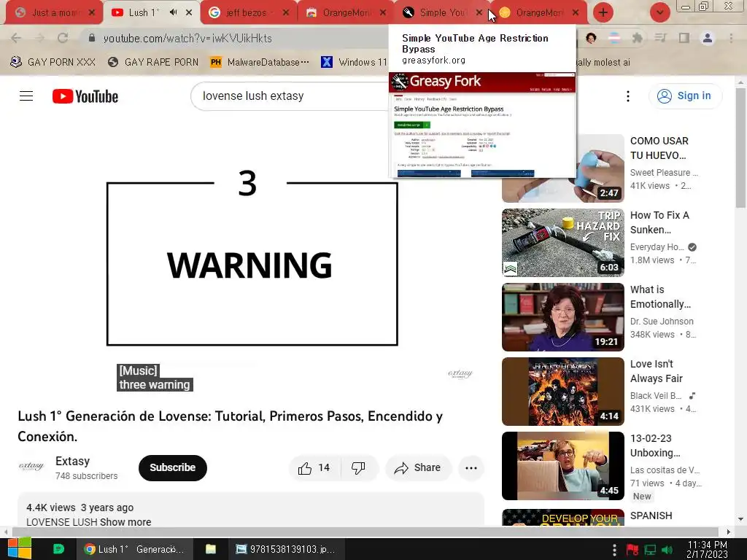Open more actions ellipsis beside Share
Screen dimensions: 747x560
[471, 468]
